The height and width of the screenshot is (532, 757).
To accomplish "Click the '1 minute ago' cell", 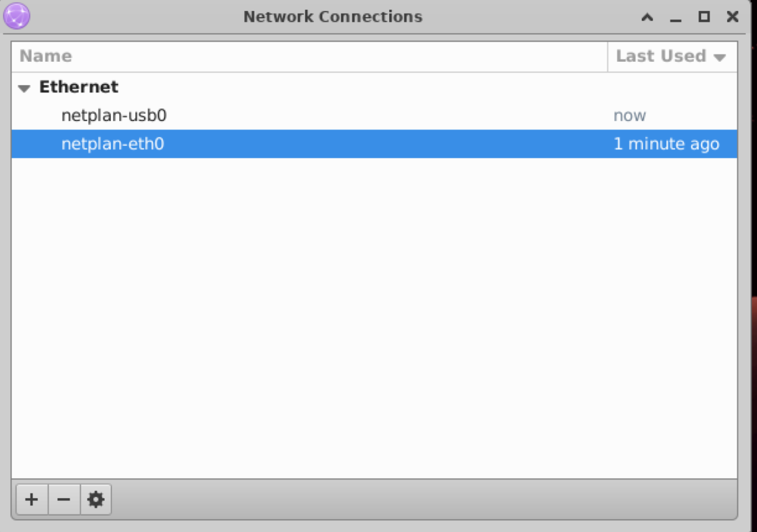I will coord(667,144).
